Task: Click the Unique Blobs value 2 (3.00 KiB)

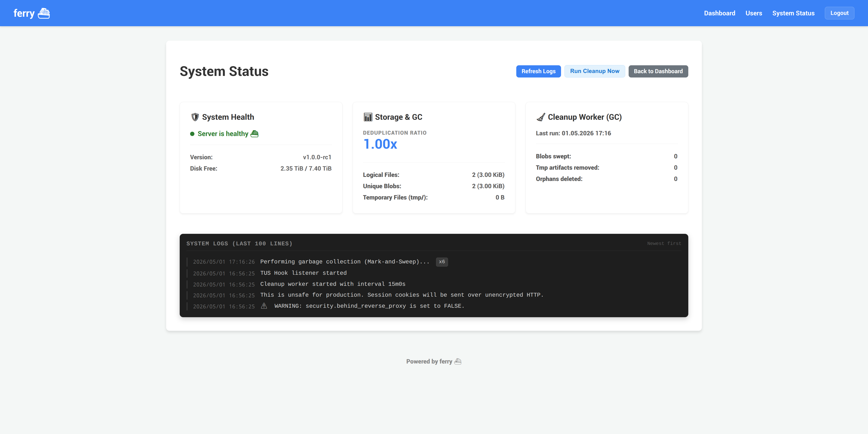Action: tap(488, 186)
